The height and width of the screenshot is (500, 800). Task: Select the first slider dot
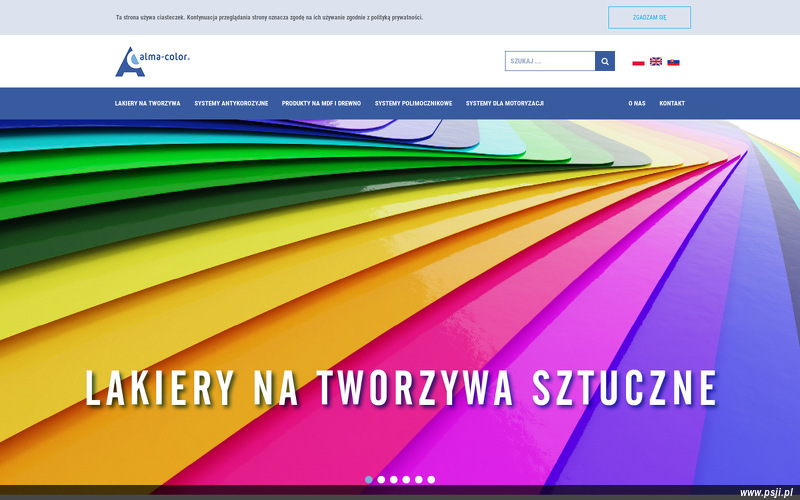368,480
